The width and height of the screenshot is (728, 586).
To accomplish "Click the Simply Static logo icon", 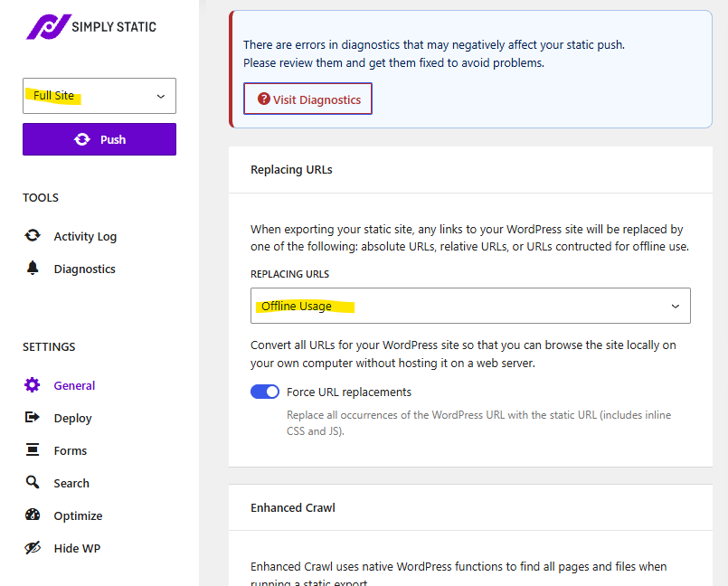I will click(x=48, y=26).
